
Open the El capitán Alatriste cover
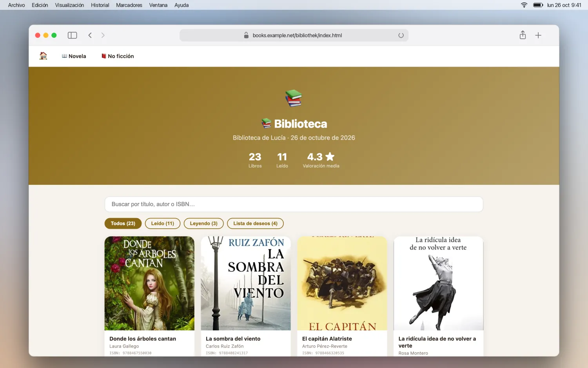[342, 283]
